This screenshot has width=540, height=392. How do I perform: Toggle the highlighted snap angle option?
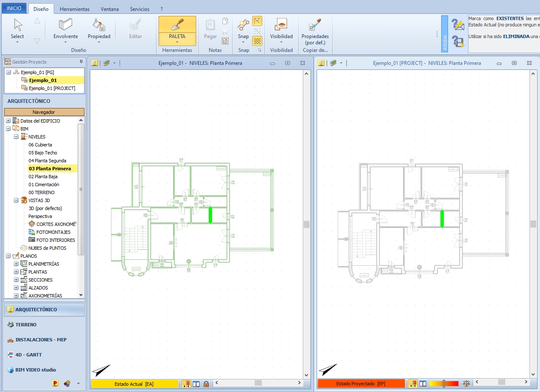click(x=257, y=21)
